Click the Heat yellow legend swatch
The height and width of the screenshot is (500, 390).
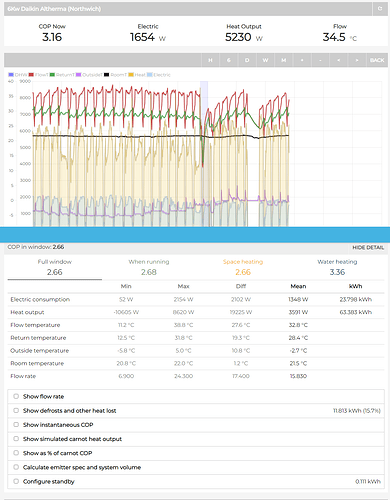(131, 75)
